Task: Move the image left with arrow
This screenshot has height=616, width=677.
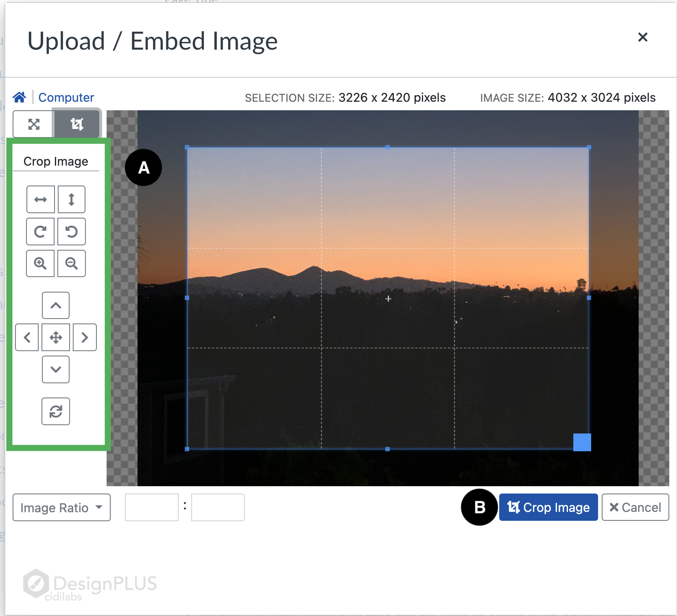Action: click(x=27, y=337)
